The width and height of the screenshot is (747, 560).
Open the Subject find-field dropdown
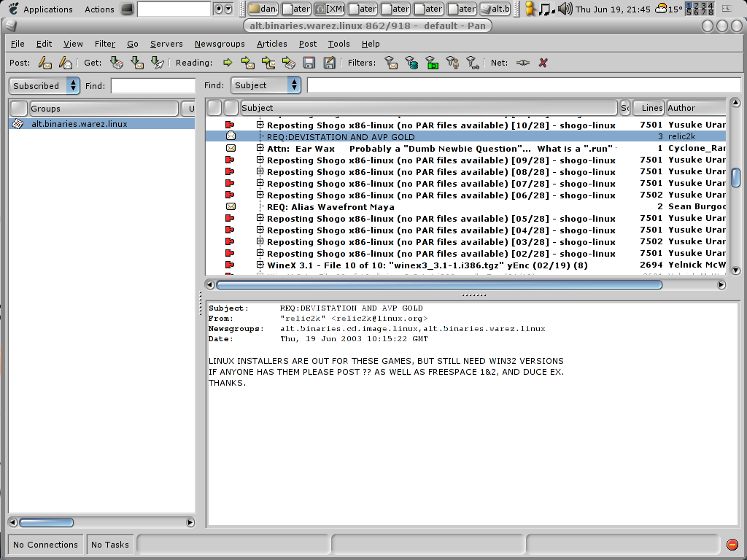266,85
